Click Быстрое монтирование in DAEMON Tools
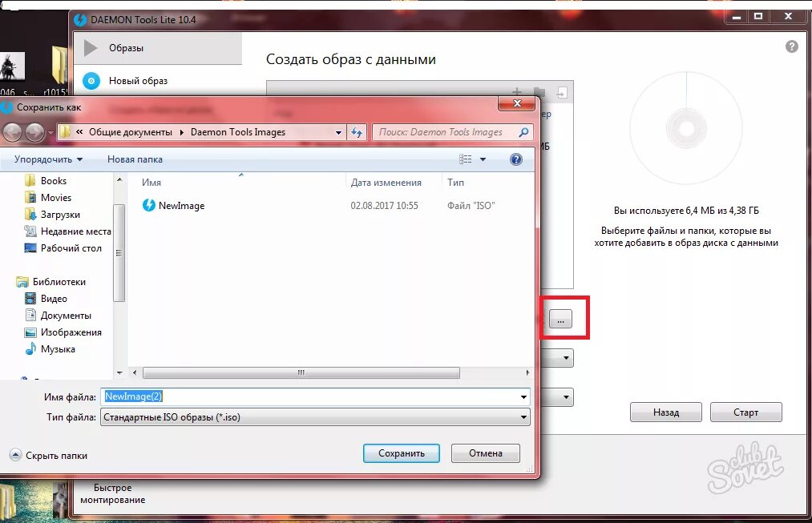This screenshot has height=523, width=812. tap(112, 493)
